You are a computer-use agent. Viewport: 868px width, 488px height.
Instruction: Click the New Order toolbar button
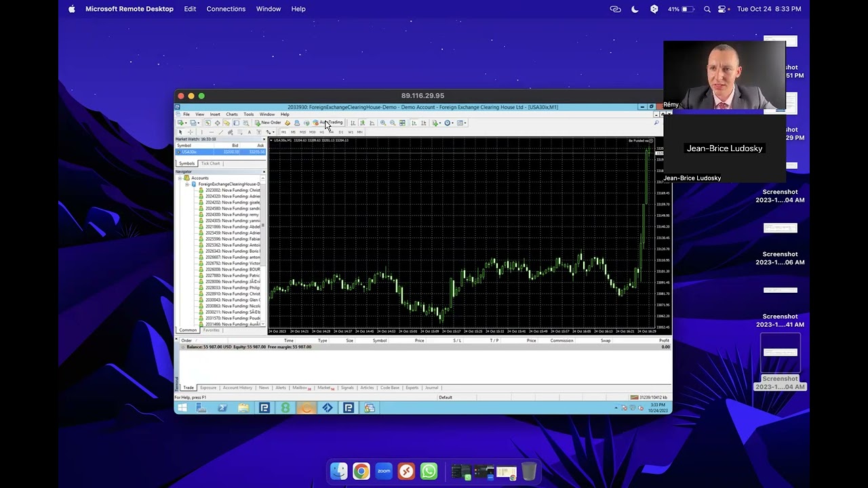268,123
